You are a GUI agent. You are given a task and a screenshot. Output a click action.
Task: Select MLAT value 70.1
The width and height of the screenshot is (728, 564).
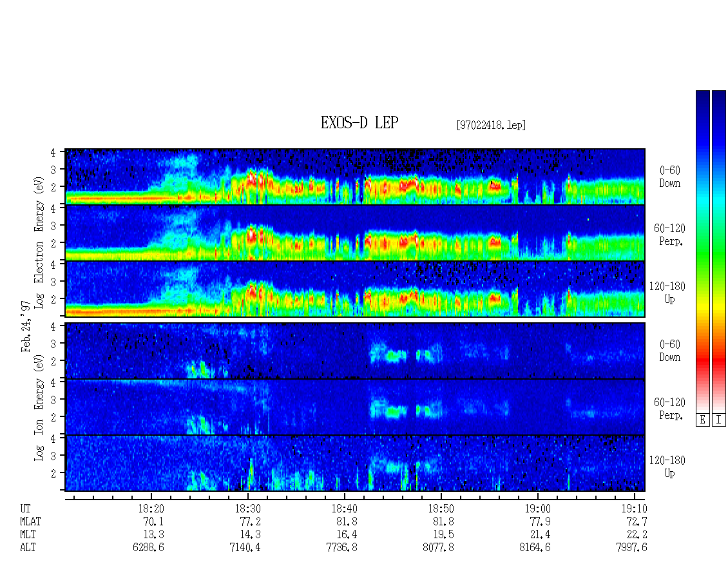coord(153,521)
